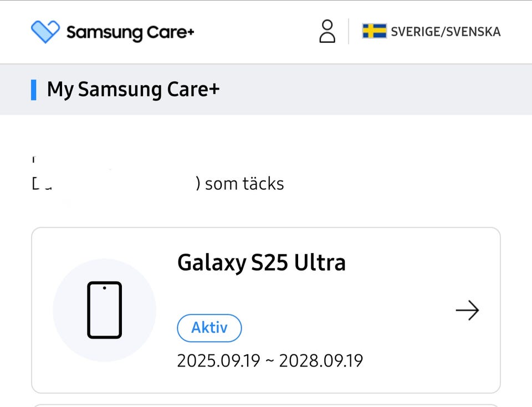Click the "som täcks" text line
Screen dimensions: 532x407
(x=244, y=183)
